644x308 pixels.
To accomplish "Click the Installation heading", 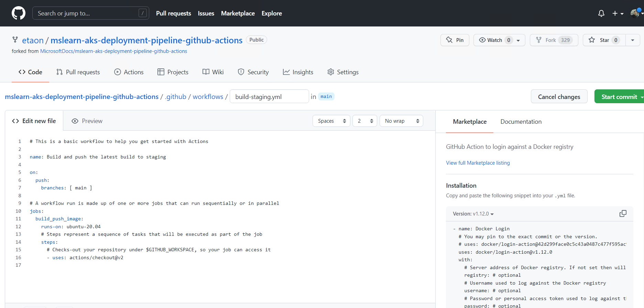I will click(461, 186).
